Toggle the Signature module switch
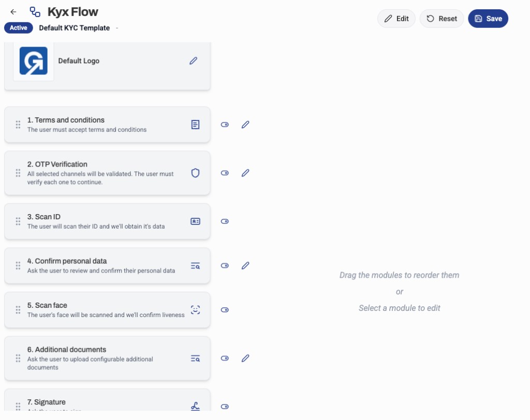The image size is (530, 420). click(225, 407)
